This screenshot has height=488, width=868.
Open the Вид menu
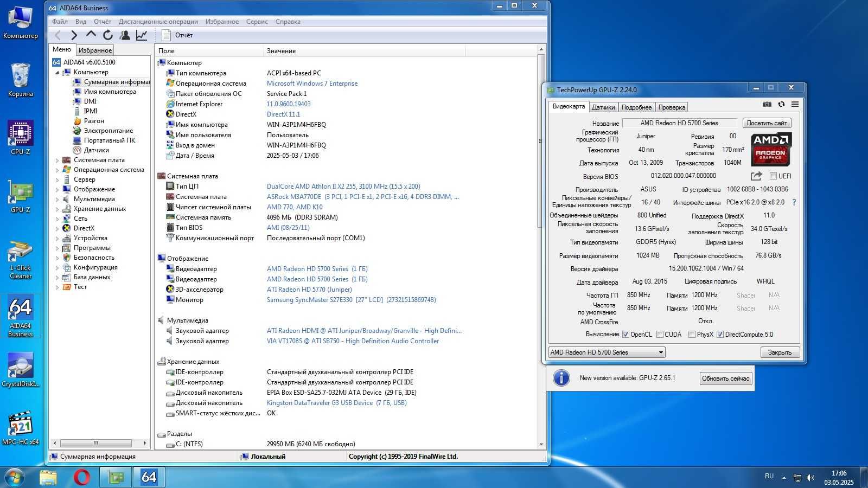[81, 22]
